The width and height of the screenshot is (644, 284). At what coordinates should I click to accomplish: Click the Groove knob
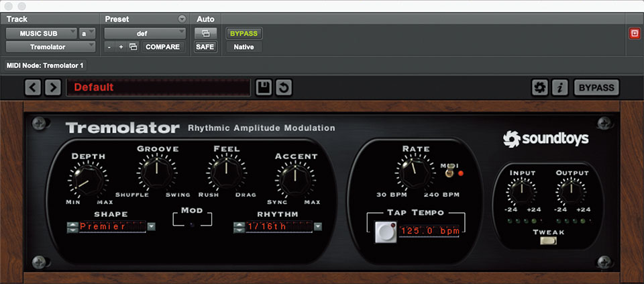[x=156, y=171]
